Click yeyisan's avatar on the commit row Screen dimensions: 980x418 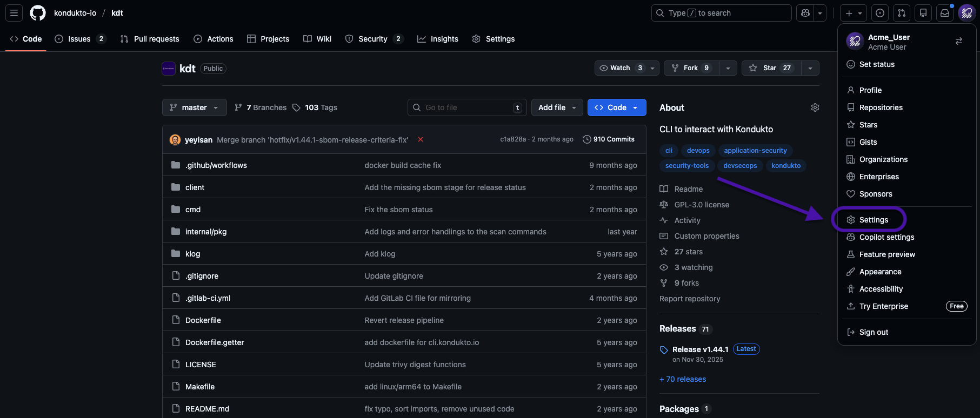(x=175, y=139)
